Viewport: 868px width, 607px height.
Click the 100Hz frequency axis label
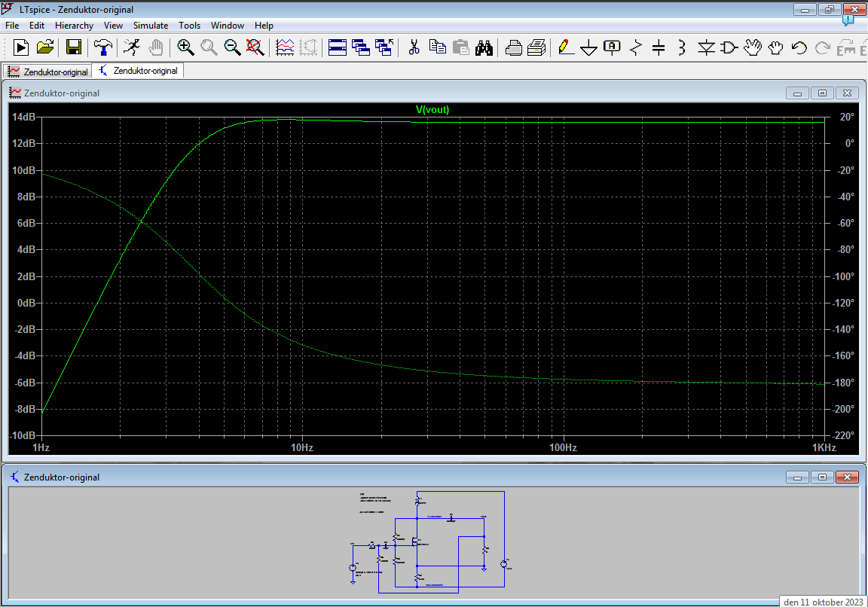[x=563, y=447]
